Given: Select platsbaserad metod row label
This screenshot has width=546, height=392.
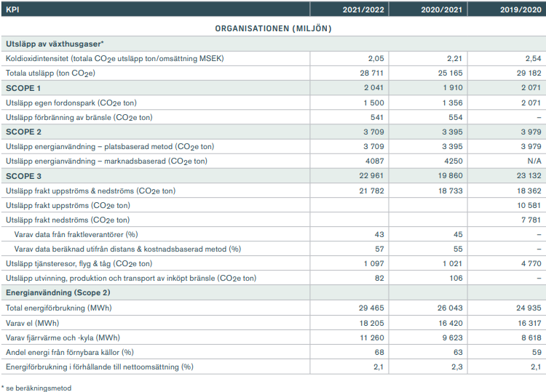Looking at the screenshot, I should (110, 147).
